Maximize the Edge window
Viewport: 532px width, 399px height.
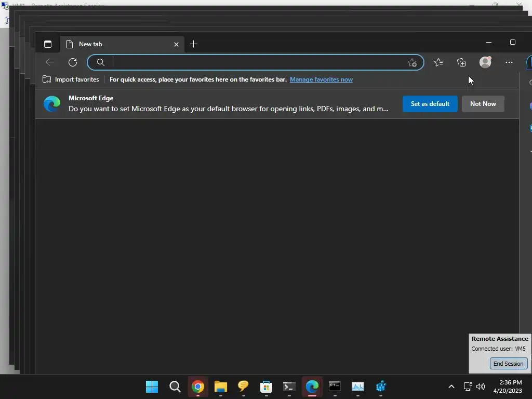point(513,42)
